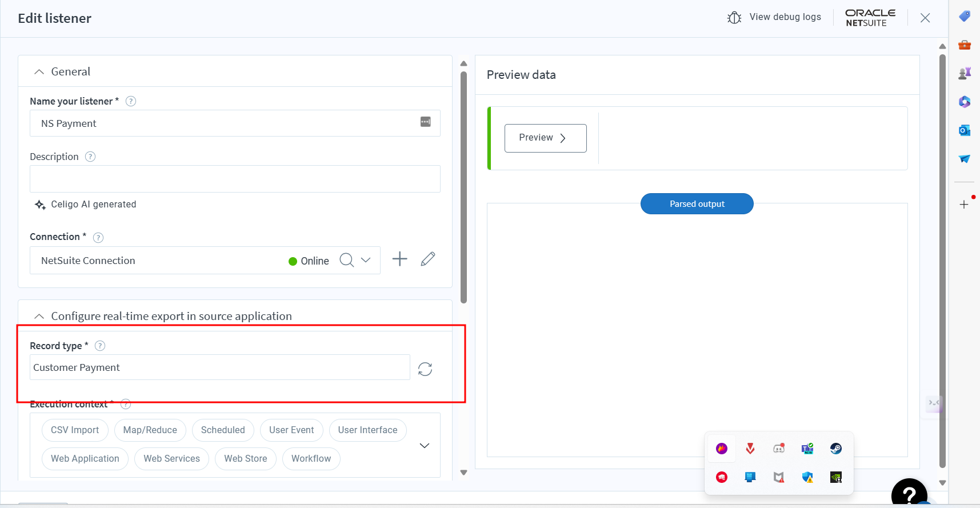Click the Celigo AI generated button
This screenshot has width=980, height=508.
[86, 205]
